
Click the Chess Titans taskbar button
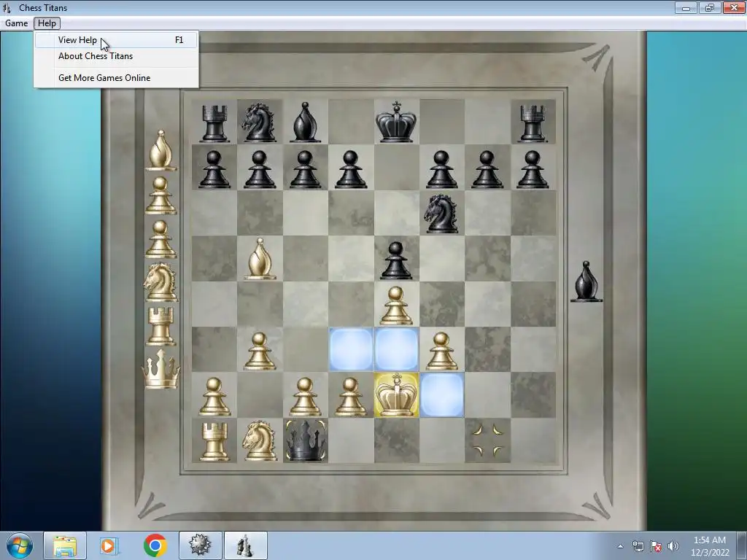click(x=245, y=545)
